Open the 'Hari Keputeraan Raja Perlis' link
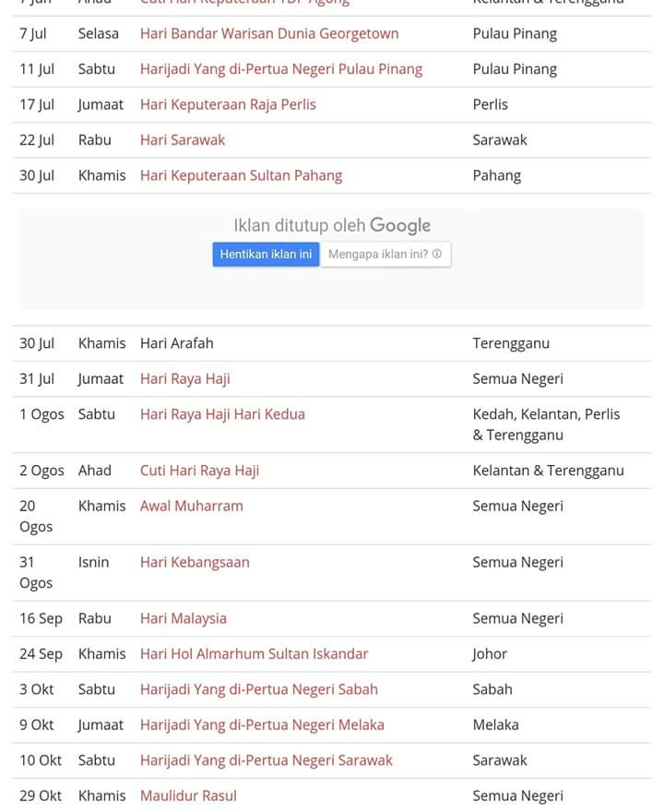The width and height of the screenshot is (664, 812). [x=228, y=104]
